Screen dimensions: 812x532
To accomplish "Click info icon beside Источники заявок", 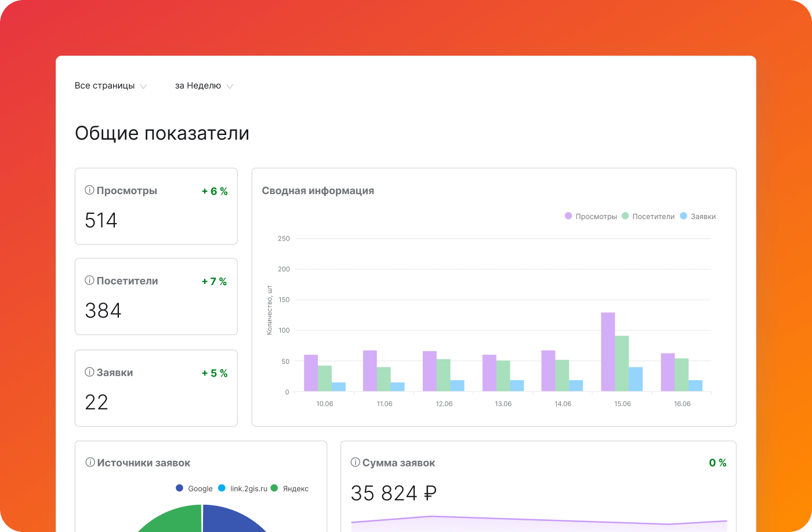I will click(x=90, y=462).
